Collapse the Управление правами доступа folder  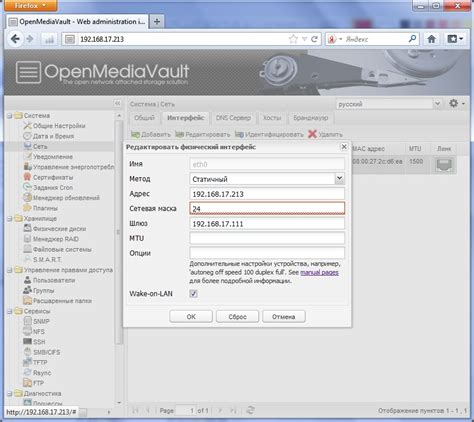tap(10, 270)
